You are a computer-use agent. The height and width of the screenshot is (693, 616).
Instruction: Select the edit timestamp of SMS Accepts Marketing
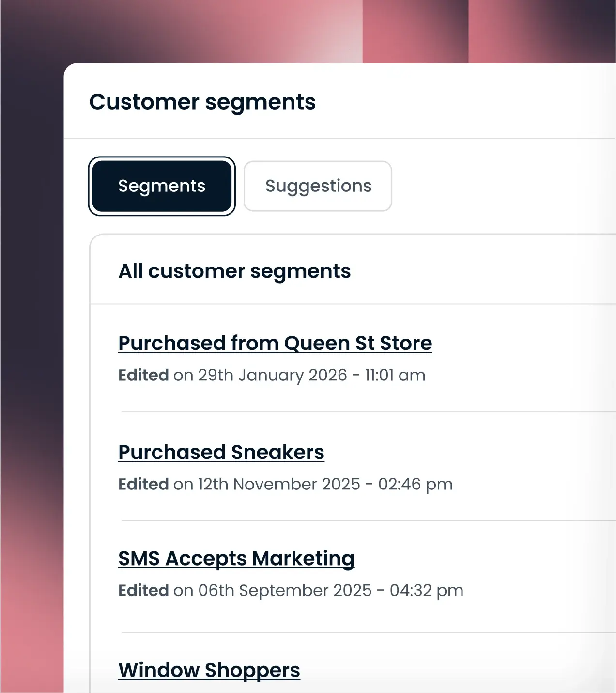(x=291, y=591)
